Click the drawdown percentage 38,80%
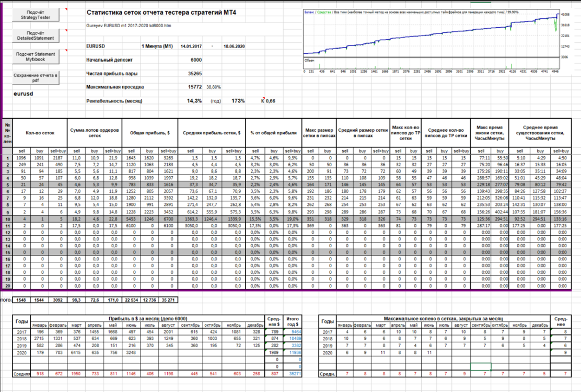 (x=214, y=87)
